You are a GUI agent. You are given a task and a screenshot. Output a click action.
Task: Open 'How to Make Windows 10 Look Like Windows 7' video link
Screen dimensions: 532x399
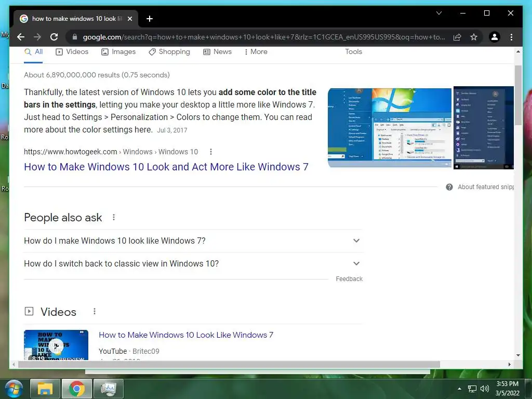(x=186, y=335)
